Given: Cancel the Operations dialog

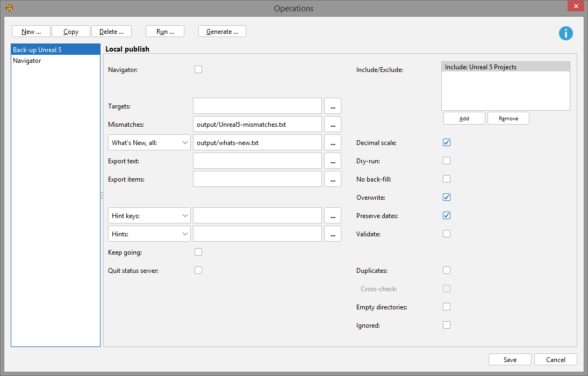Looking at the screenshot, I should click(556, 359).
